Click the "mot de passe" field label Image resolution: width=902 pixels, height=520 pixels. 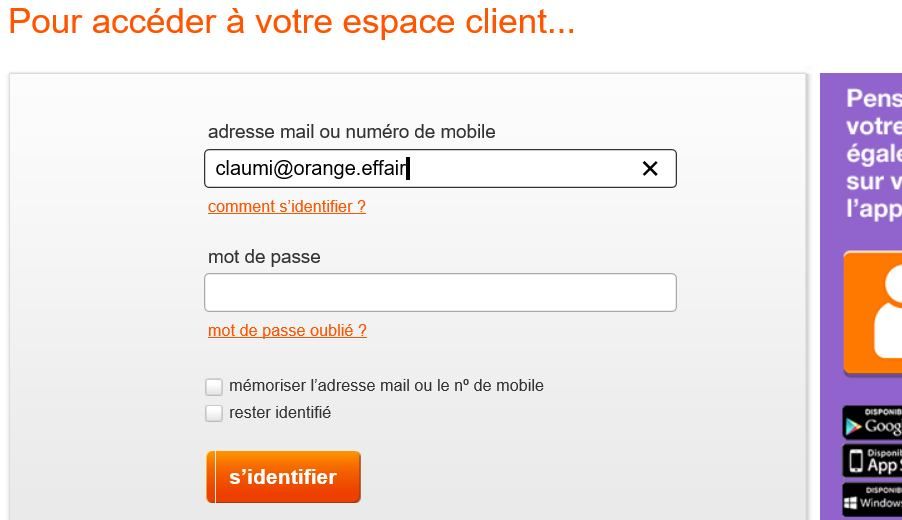[264, 257]
